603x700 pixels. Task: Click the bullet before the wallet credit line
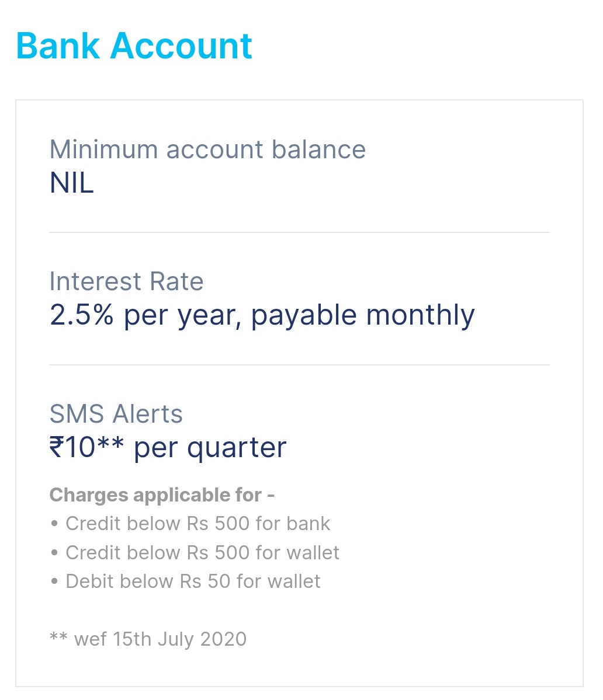tap(54, 552)
